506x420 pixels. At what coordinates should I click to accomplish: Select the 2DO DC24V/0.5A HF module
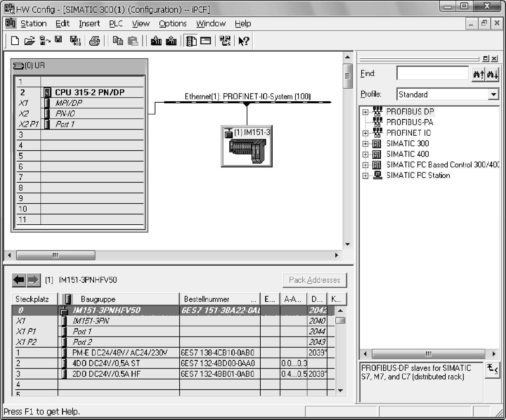173,374
